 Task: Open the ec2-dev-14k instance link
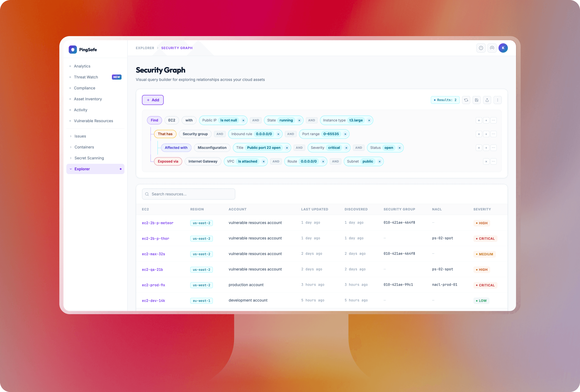[154, 301]
